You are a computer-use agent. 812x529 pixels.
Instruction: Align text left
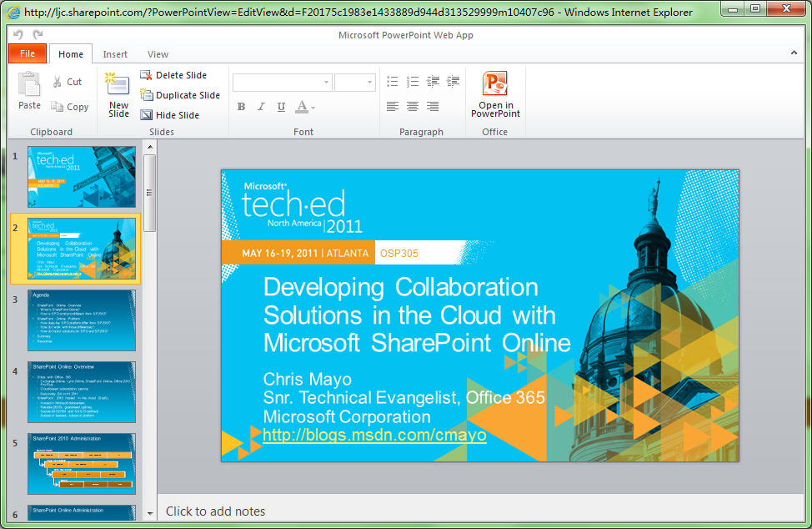(393, 106)
